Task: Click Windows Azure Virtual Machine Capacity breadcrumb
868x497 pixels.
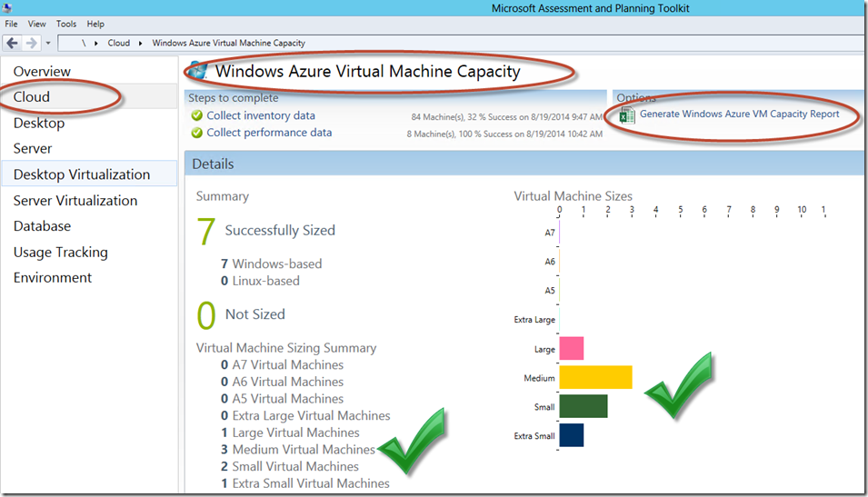Action: click(229, 44)
